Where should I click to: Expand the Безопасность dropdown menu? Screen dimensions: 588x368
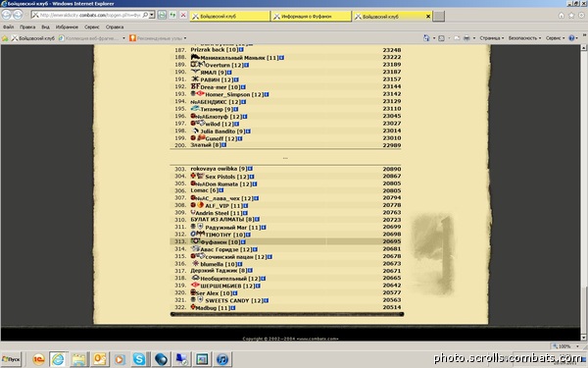[x=524, y=38]
